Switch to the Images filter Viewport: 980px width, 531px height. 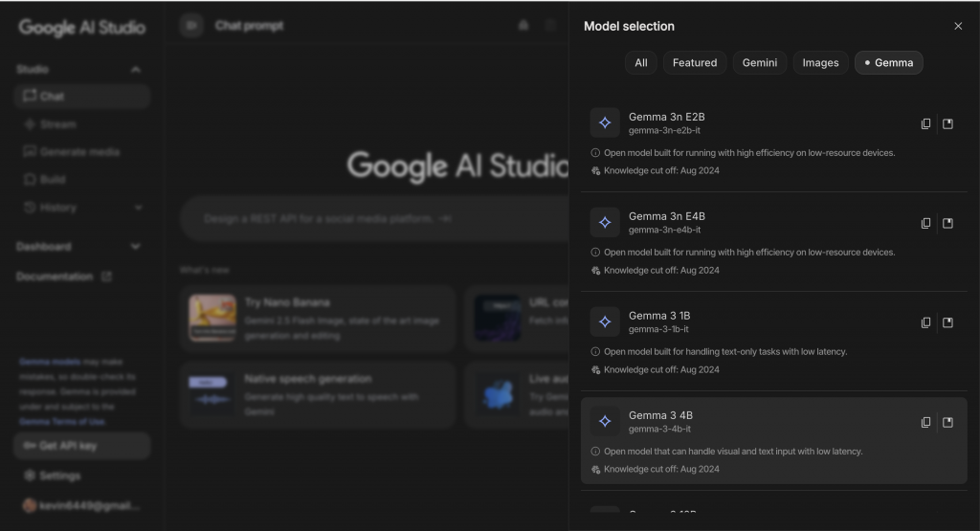coord(820,62)
